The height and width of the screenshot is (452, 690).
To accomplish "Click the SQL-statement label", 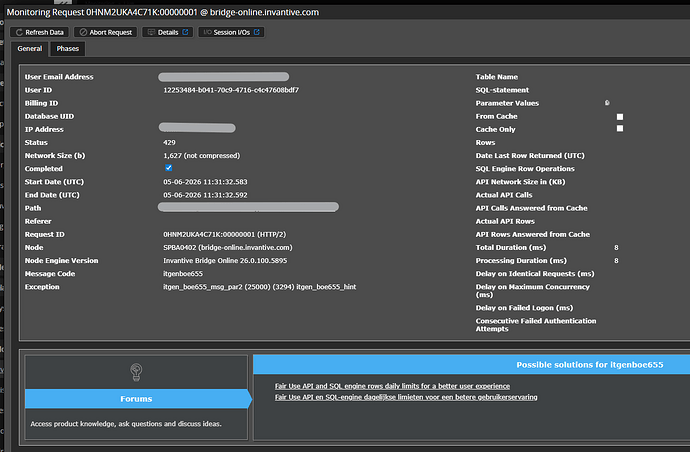I will click(502, 90).
